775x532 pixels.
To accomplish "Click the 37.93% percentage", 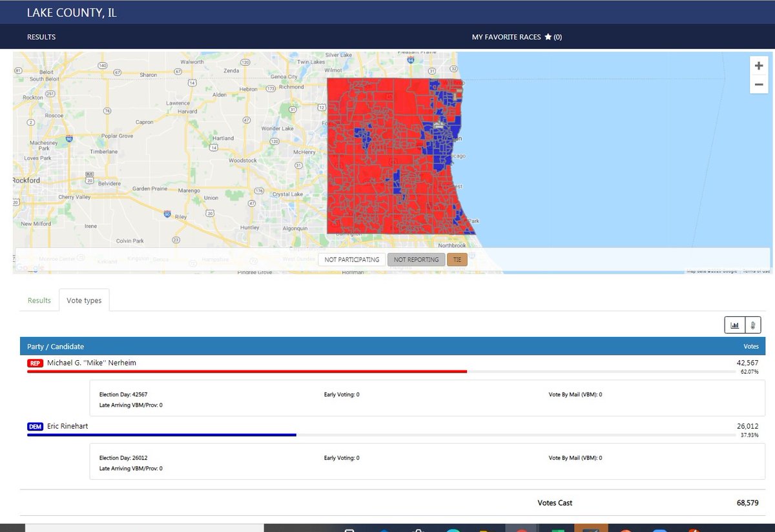I will coord(749,435).
